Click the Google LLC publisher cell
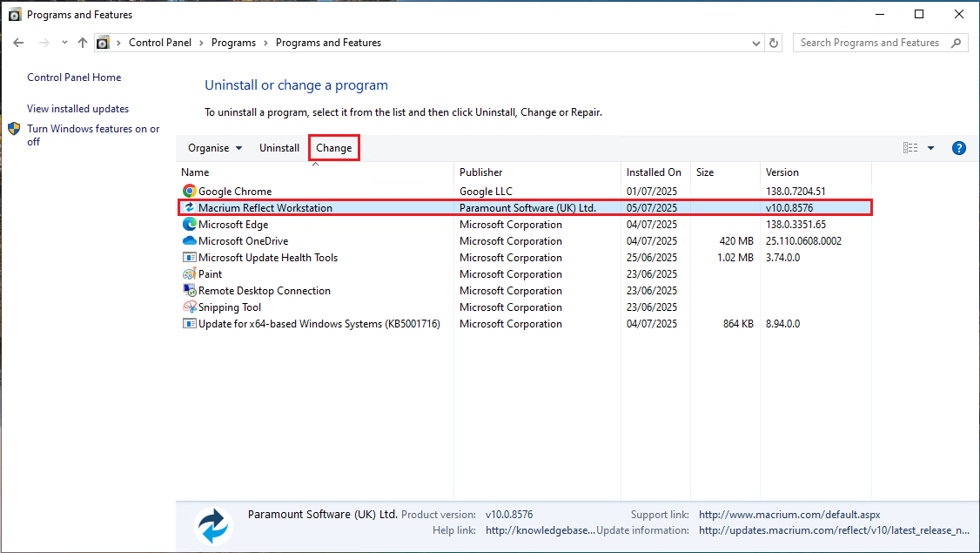Viewport: 980px width, 553px height. 486,192
